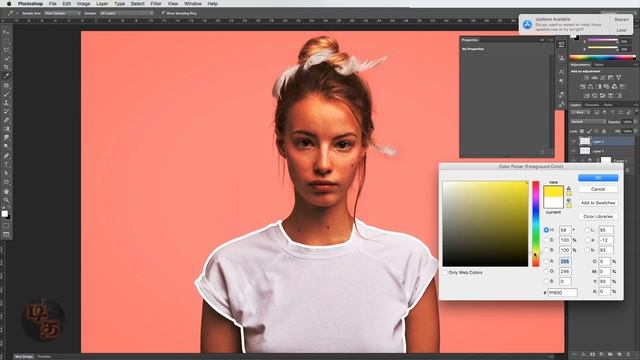Open the Adjustments panel flyout menu
The width and height of the screenshot is (640, 360).
(636, 64)
